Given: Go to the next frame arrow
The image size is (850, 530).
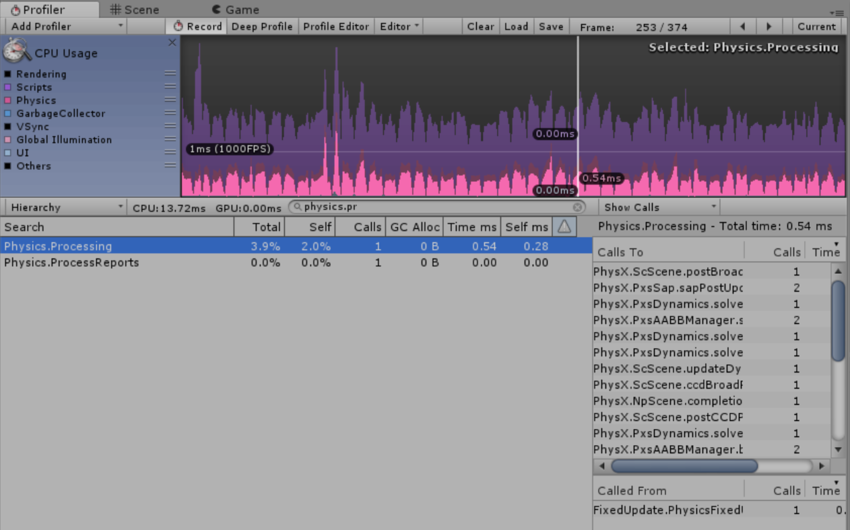Looking at the screenshot, I should 769,27.
